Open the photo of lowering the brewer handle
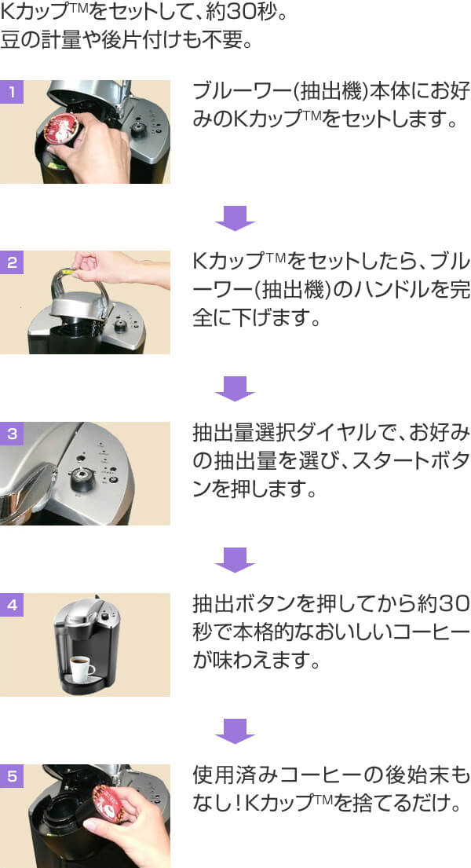Screen dimensions: 471x868 pos(86,302)
